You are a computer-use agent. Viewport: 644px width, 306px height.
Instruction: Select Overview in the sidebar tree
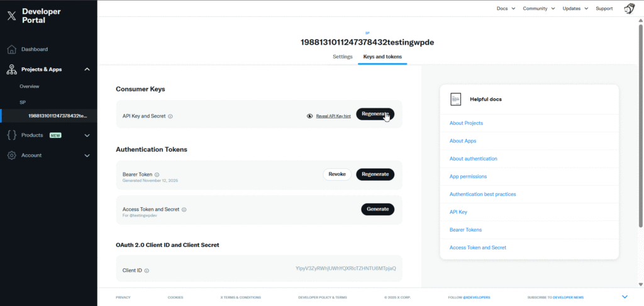[x=30, y=86]
